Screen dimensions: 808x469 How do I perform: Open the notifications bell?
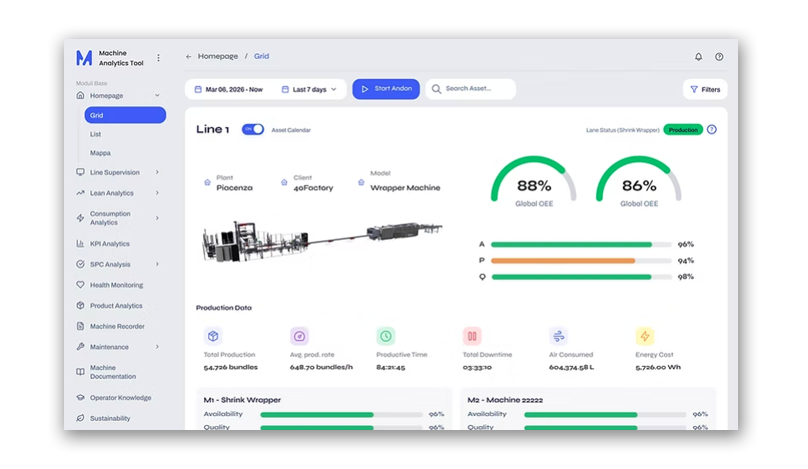click(698, 57)
